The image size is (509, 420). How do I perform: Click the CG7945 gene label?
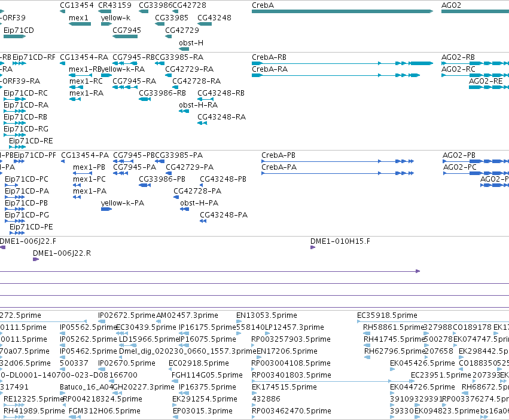127,30
